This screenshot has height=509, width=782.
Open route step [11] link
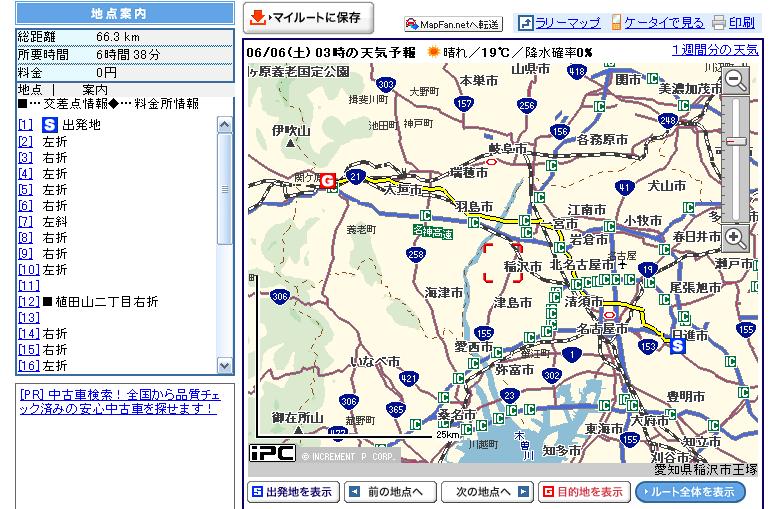click(29, 286)
